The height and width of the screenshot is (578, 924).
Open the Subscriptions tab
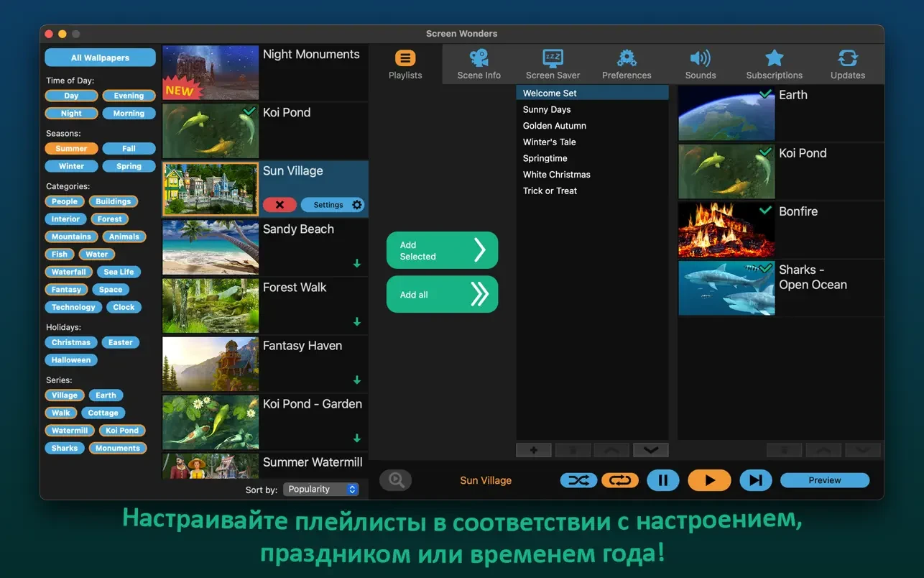tap(774, 65)
